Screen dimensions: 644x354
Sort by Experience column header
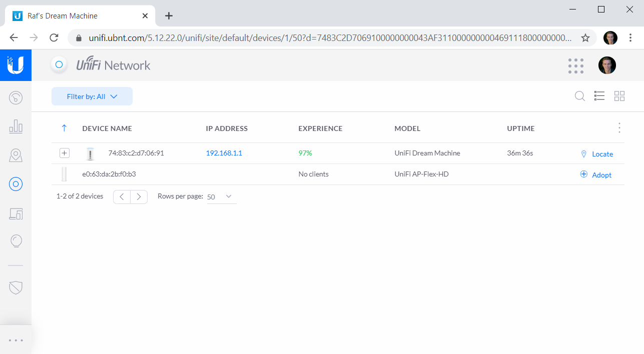tap(320, 128)
